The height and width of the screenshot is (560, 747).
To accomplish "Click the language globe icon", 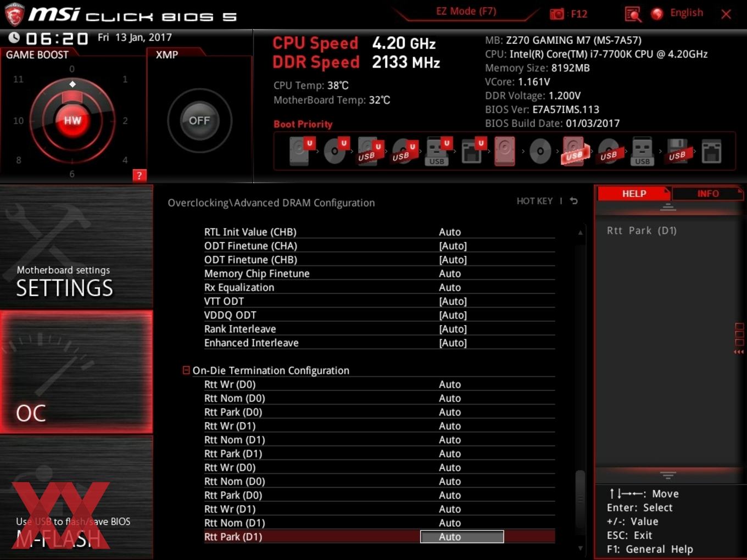I will point(657,14).
